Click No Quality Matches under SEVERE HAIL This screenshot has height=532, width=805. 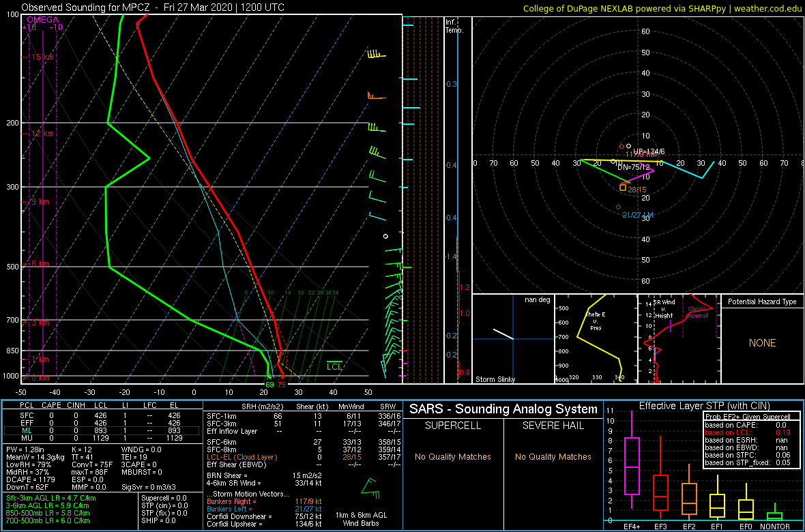[553, 456]
